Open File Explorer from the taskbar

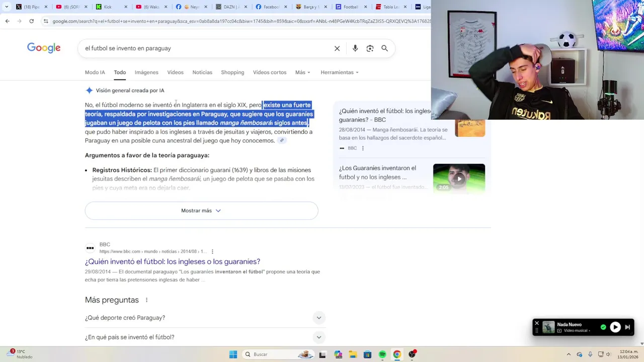(353, 354)
